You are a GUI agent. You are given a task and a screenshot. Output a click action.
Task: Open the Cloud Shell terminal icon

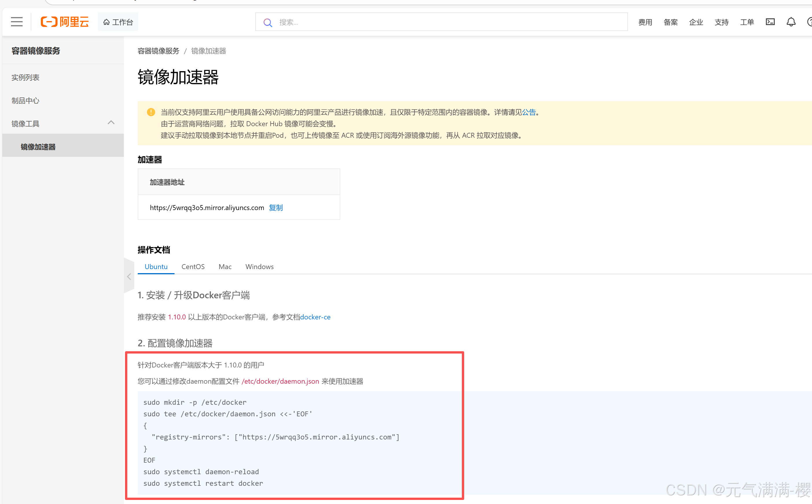[x=770, y=22]
